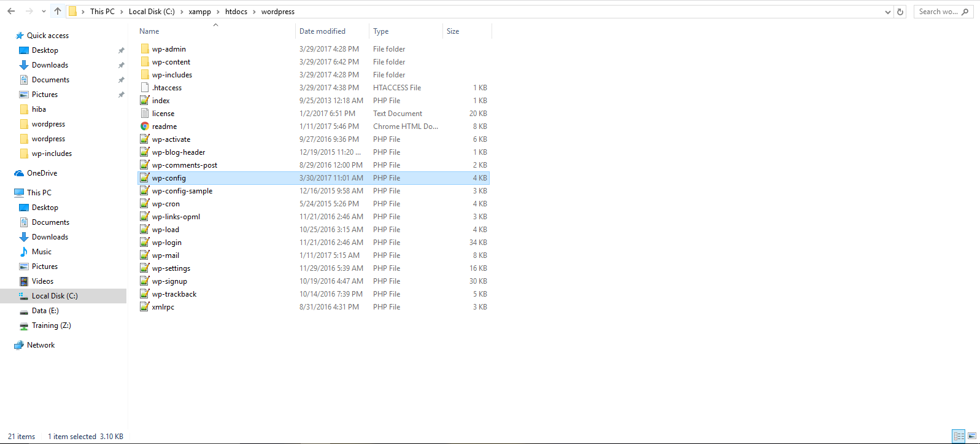Screen dimensions: 980x444
Task: Select the wp-content folder icon
Action: tap(145, 61)
